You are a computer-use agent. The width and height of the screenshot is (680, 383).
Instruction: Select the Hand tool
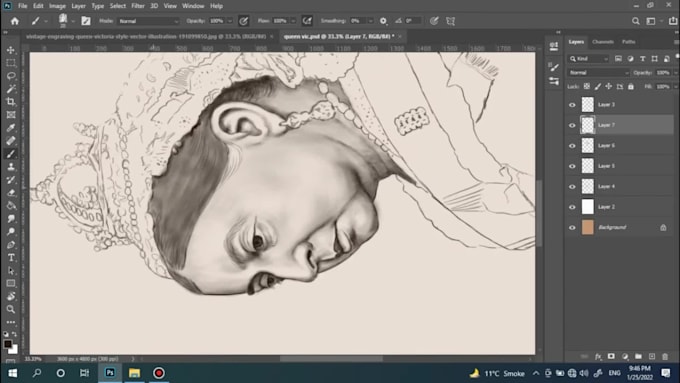pos(11,296)
